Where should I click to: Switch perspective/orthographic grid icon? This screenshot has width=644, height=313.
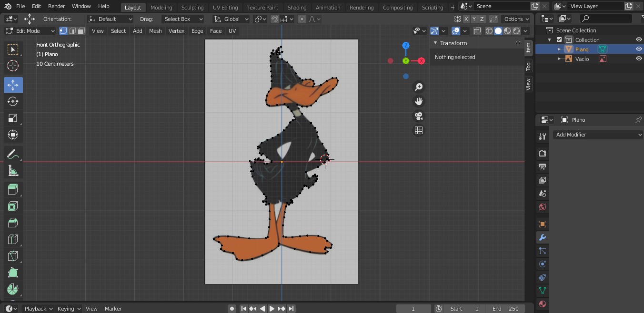419,130
